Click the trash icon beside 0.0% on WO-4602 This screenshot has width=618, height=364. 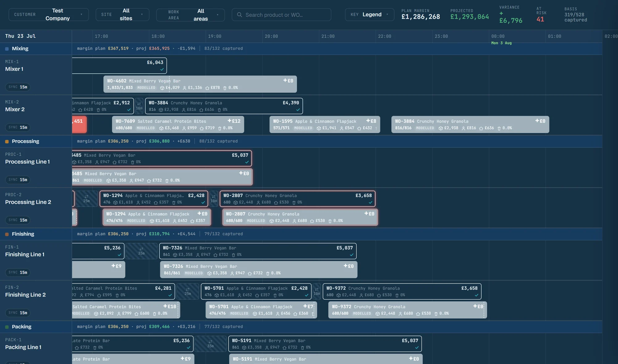225,88
